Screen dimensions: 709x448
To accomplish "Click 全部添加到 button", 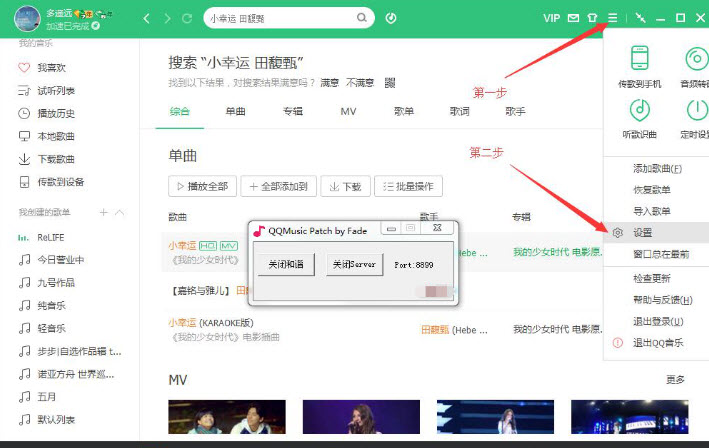I will [x=279, y=186].
